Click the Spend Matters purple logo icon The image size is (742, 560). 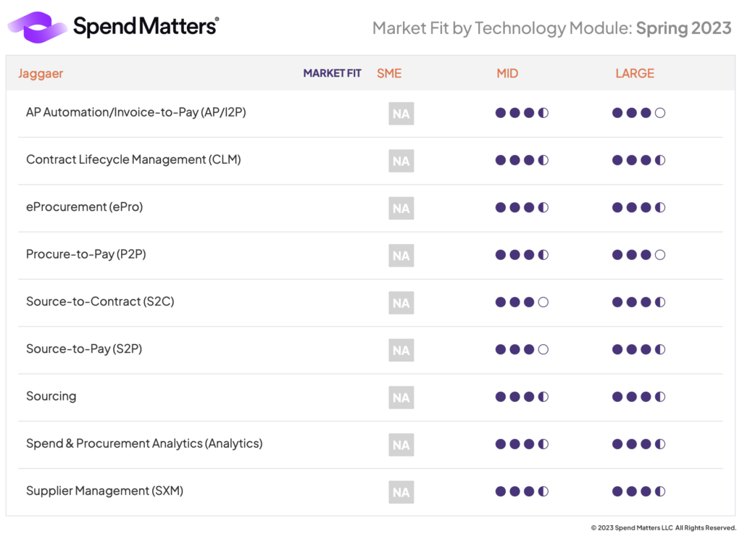pos(38,27)
